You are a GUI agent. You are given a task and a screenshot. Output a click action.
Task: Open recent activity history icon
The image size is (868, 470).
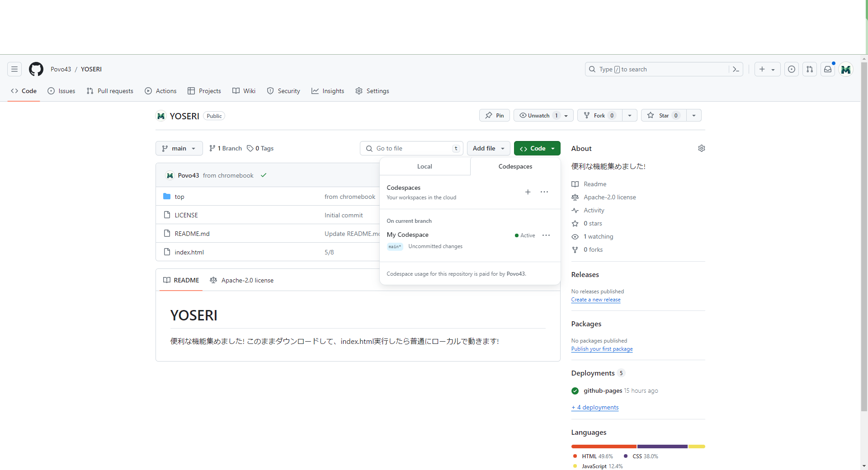pyautogui.click(x=792, y=69)
